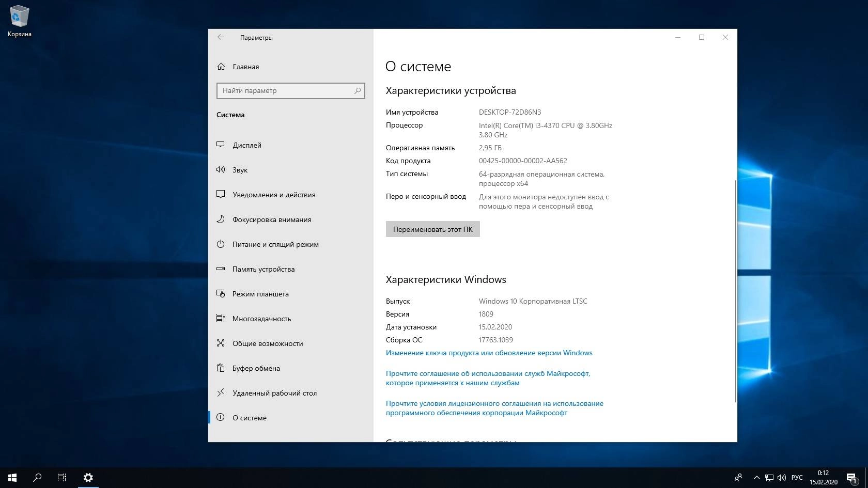Click the processor value Intel Core i3-4370
Image resolution: width=868 pixels, height=488 pixels.
(x=546, y=130)
